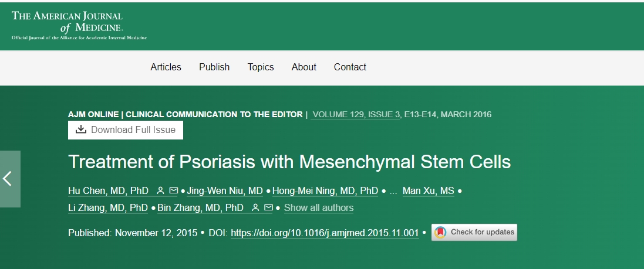Open the Volume 129, Issue 3 link

[x=356, y=114]
